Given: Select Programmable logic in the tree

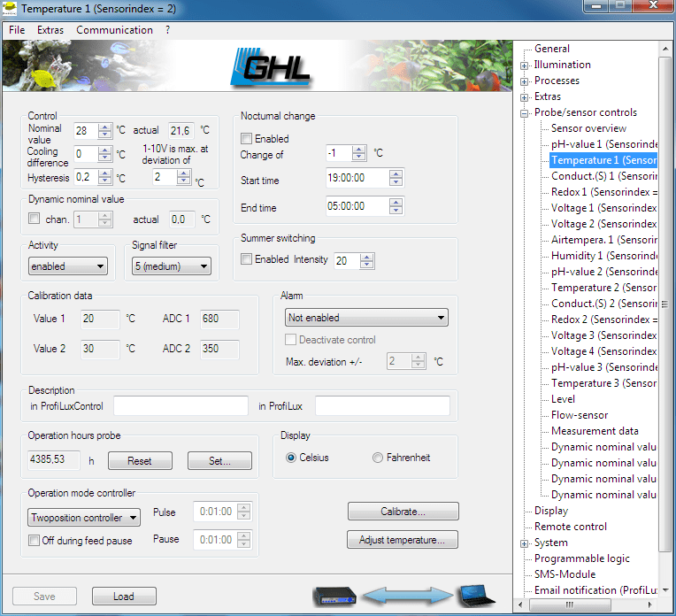Looking at the screenshot, I should (x=582, y=558).
